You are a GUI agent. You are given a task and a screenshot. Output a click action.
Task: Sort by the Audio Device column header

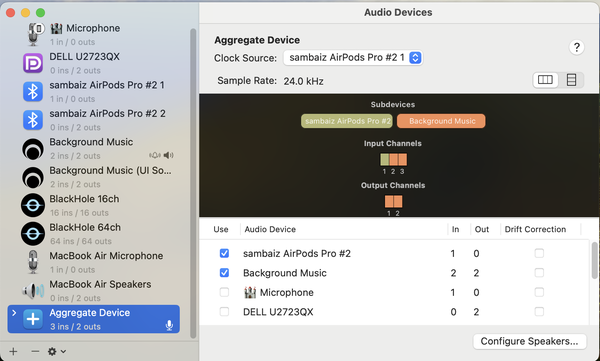click(270, 229)
